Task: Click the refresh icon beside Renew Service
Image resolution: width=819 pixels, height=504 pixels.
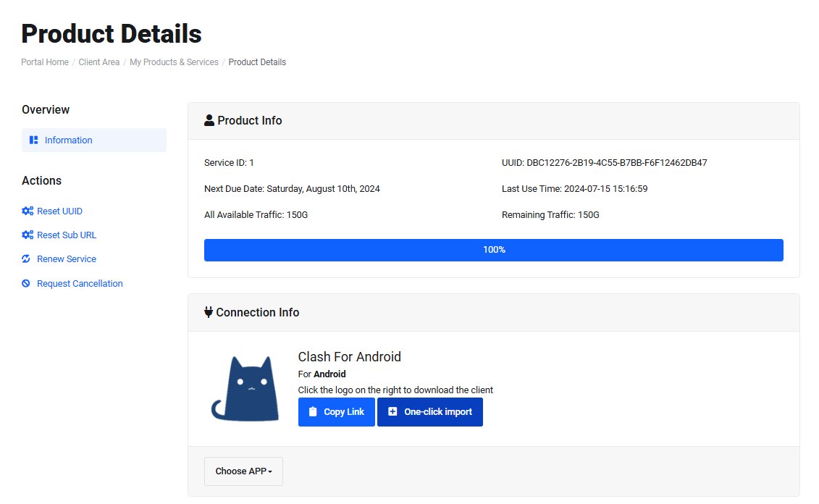Action: coord(27,259)
